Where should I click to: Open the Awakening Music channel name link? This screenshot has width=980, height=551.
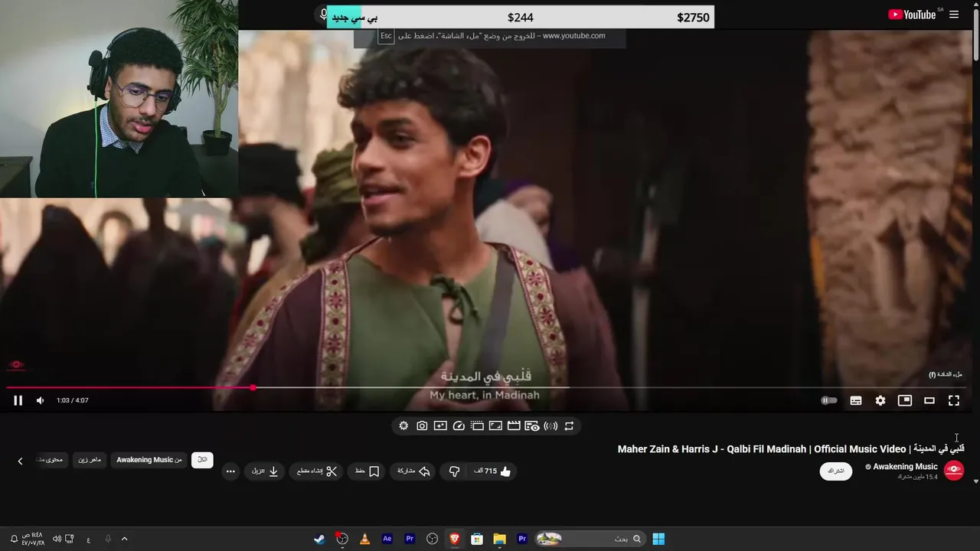pyautogui.click(x=905, y=466)
